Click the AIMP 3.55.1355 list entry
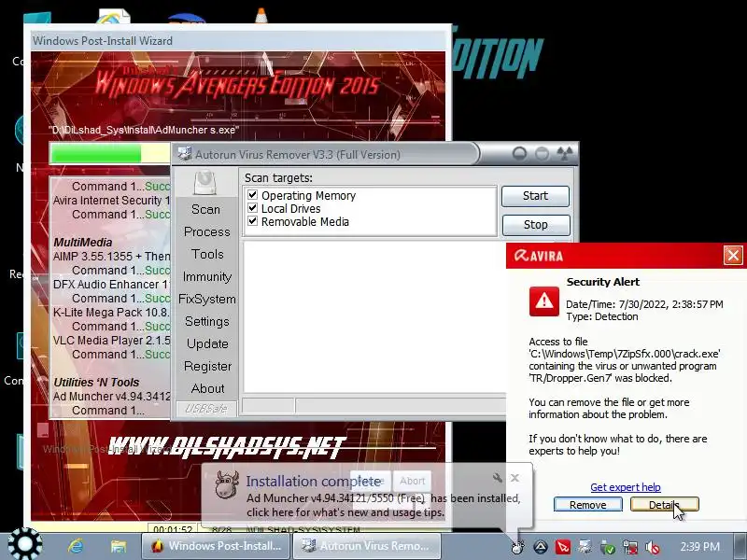 (111, 256)
